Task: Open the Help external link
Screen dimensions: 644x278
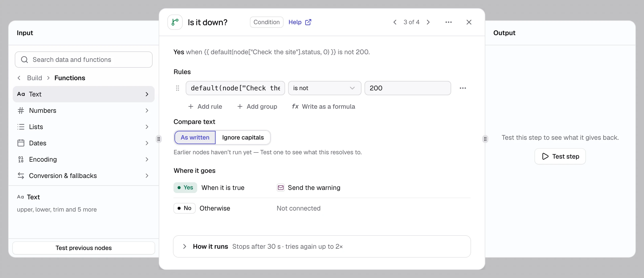Action: pos(300,22)
